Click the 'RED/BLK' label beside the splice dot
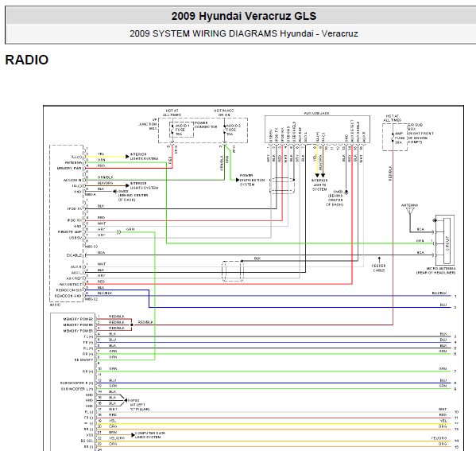 coord(145,322)
